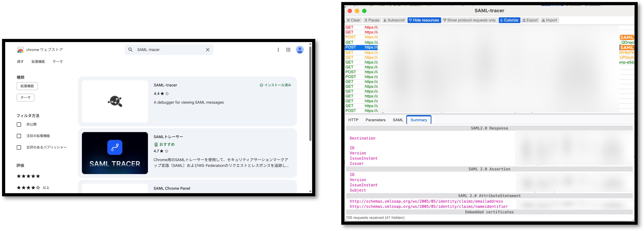
Task: Export the captured SAML requests
Action: [x=530, y=20]
